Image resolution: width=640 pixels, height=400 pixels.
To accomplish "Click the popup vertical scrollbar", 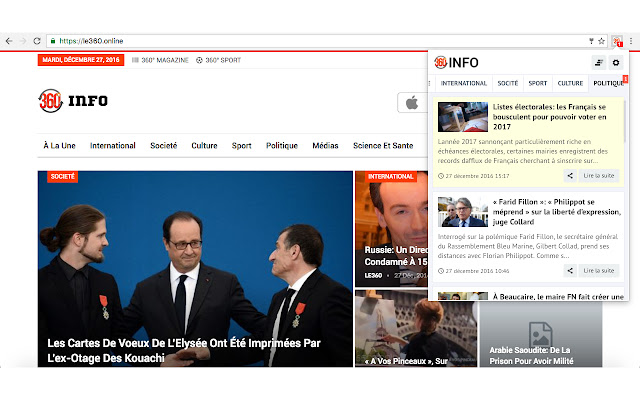I will pos(624,120).
